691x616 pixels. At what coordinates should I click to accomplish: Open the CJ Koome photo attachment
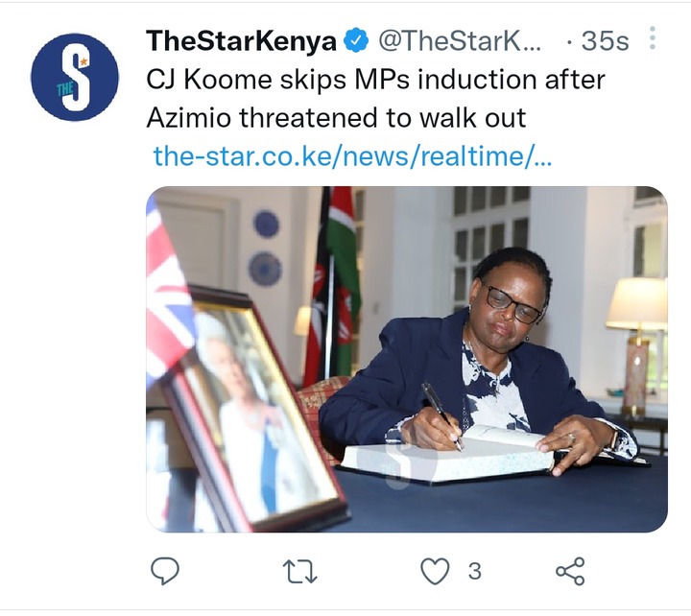407,359
